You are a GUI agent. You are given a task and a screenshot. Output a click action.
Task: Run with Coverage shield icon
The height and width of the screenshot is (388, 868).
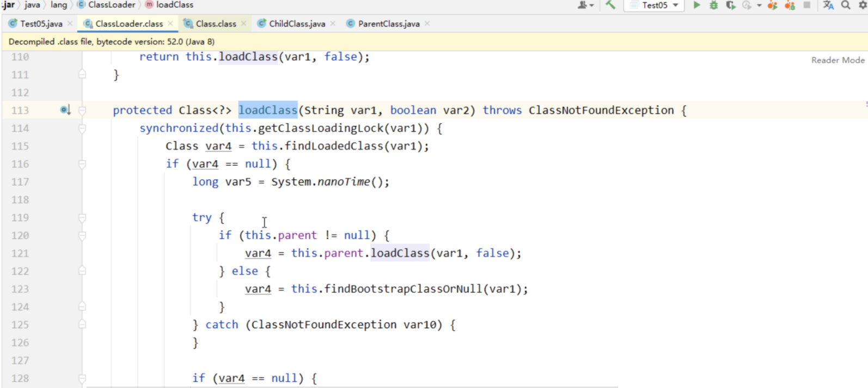coord(730,5)
